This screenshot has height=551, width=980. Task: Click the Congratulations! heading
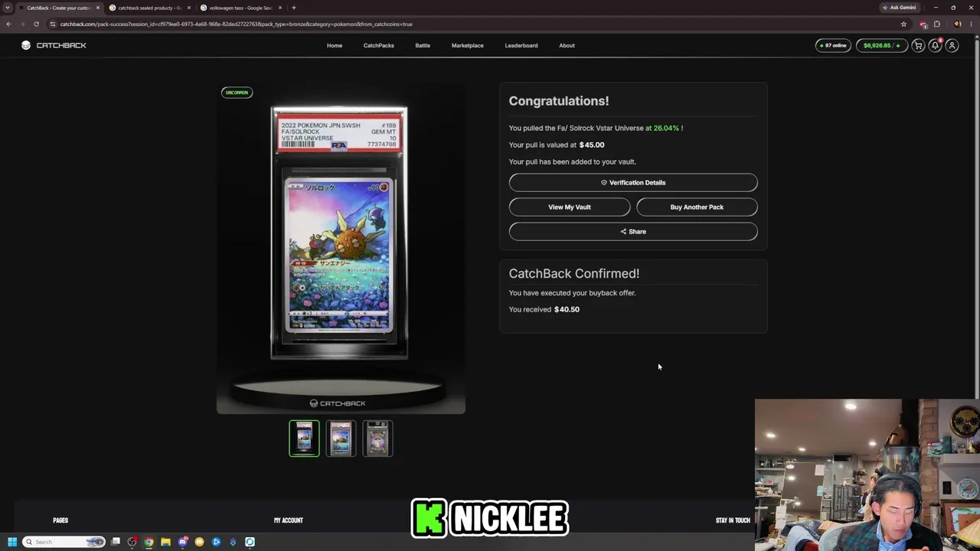559,101
